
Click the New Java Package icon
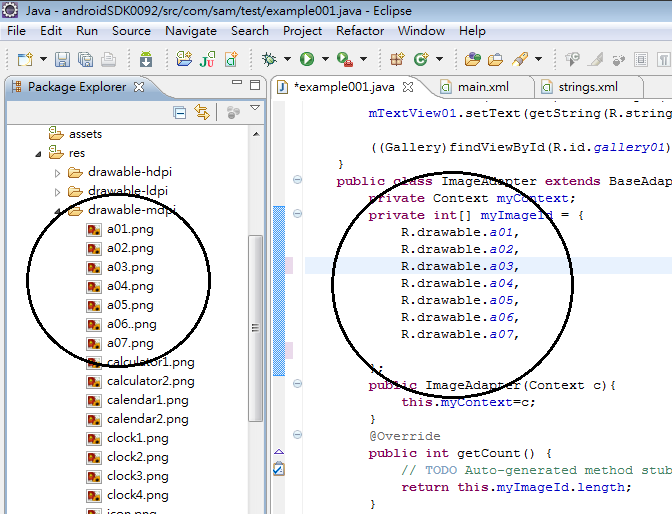pyautogui.click(x=397, y=60)
